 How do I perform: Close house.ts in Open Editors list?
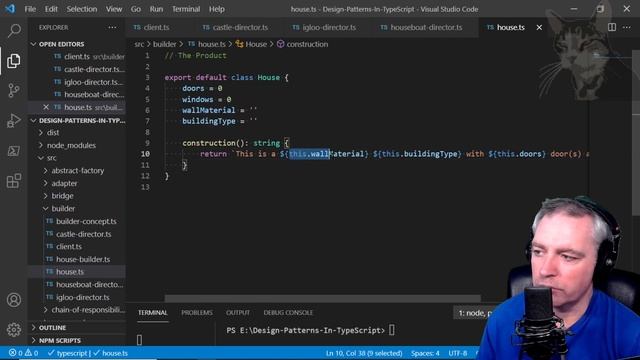pyautogui.click(x=46, y=107)
